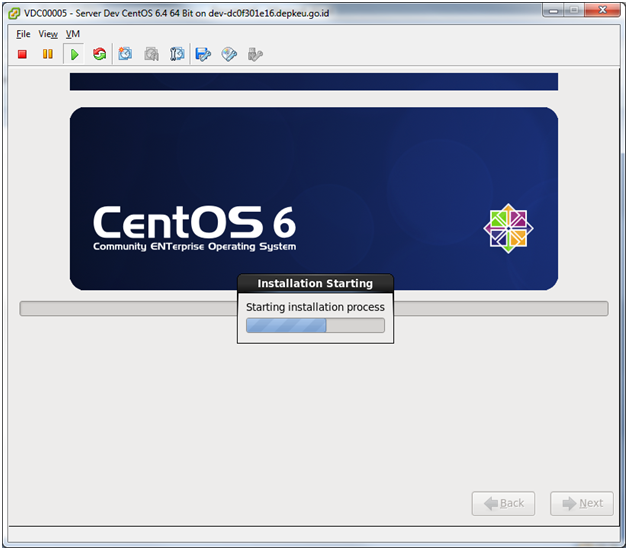Image resolution: width=628 pixels, height=550 pixels.
Task: Click the main installer progress bar
Action: 314,308
